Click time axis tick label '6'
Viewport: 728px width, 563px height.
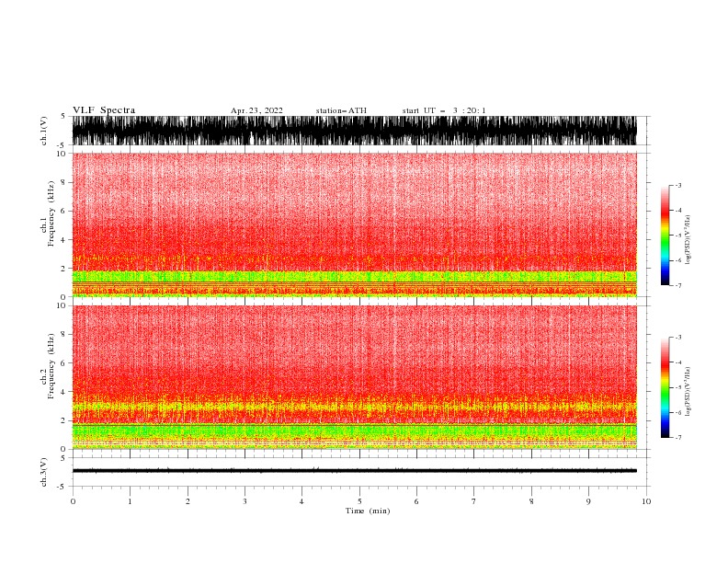point(416,501)
